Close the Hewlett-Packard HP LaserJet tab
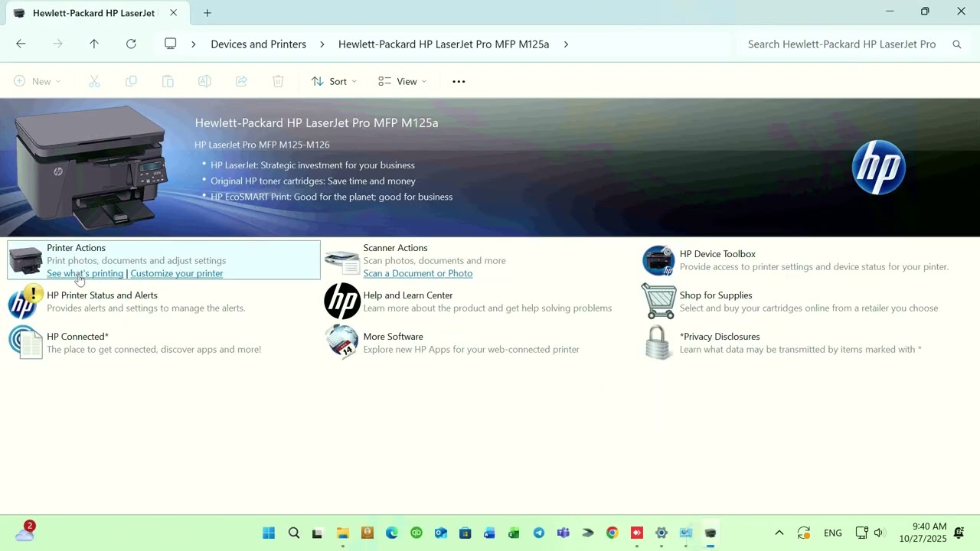The image size is (980, 551). (x=173, y=13)
